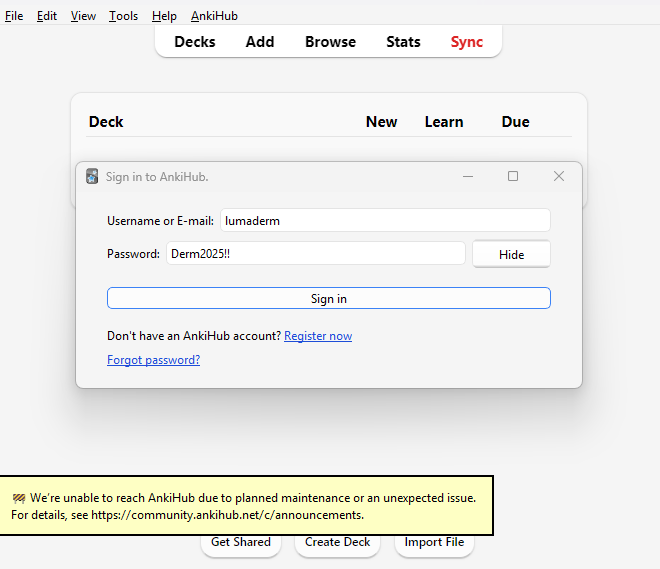The image size is (660, 569).
Task: Open the Forgot password? link
Action: (154, 360)
